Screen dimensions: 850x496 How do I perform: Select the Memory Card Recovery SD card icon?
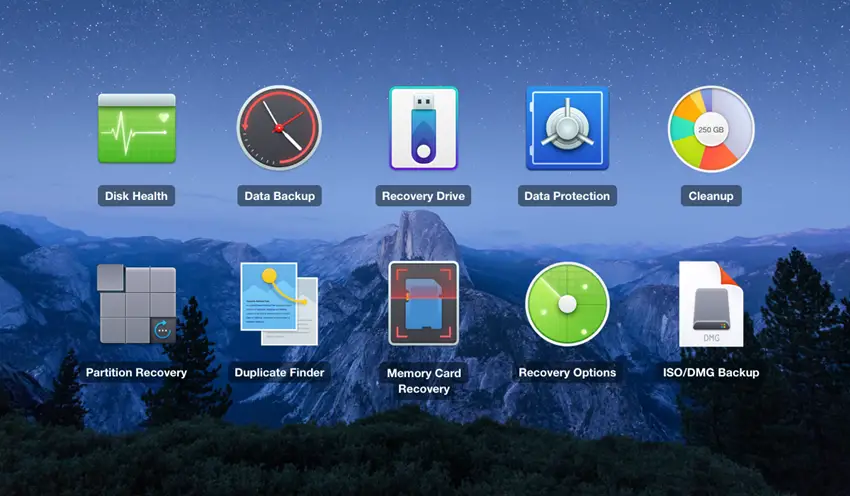pos(423,304)
